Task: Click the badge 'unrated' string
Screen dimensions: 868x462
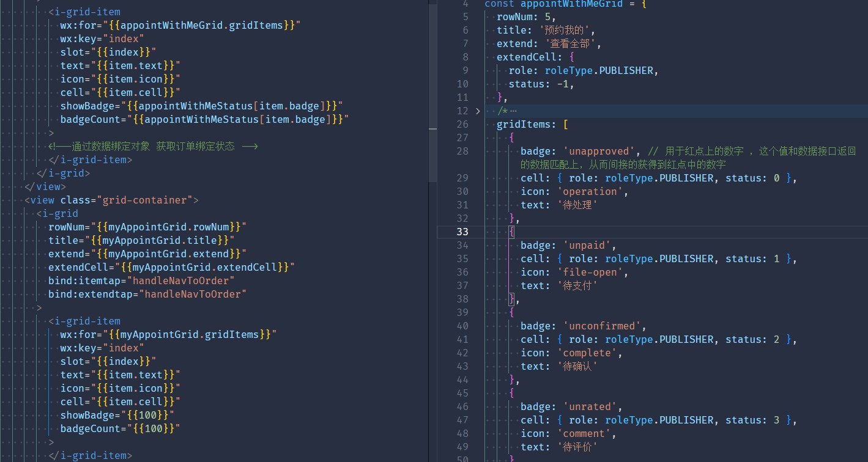Action: (590, 406)
